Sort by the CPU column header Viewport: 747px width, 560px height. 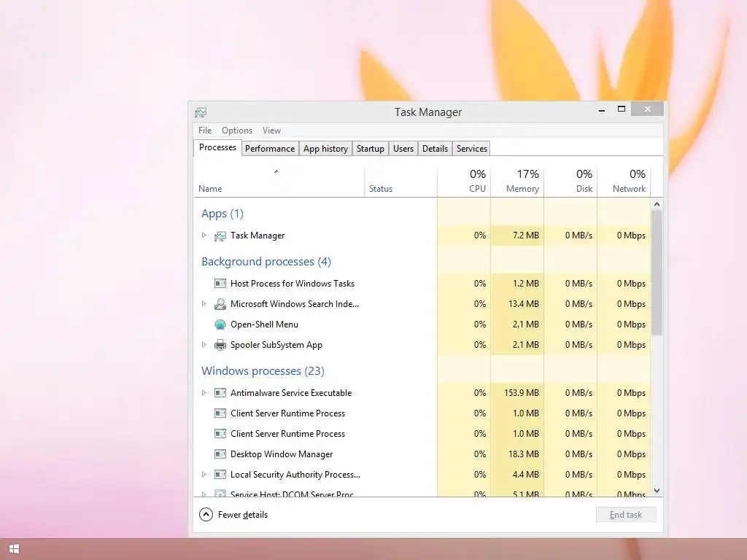(x=464, y=182)
